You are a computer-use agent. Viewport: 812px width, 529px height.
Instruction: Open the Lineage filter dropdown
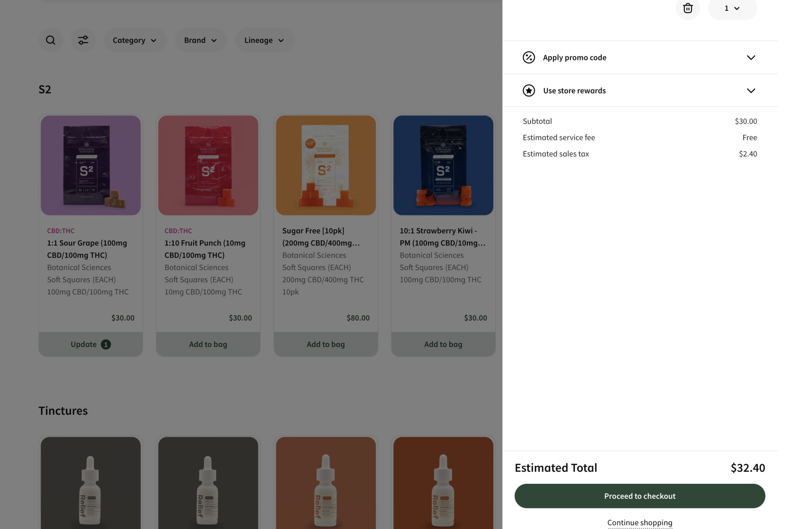coord(265,40)
